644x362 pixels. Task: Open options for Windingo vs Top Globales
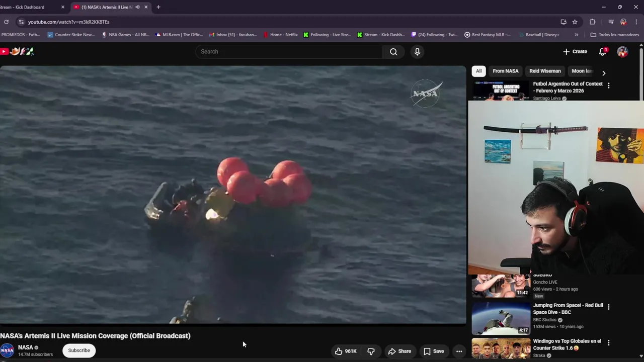point(609,342)
